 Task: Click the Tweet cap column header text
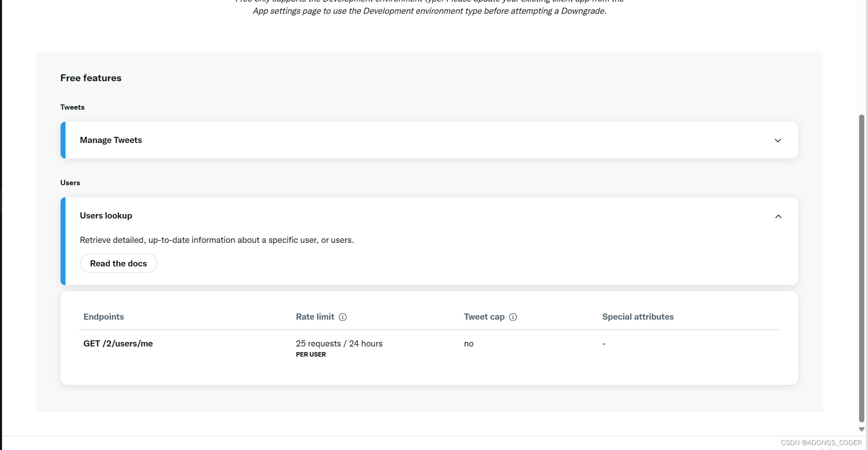coord(484,317)
